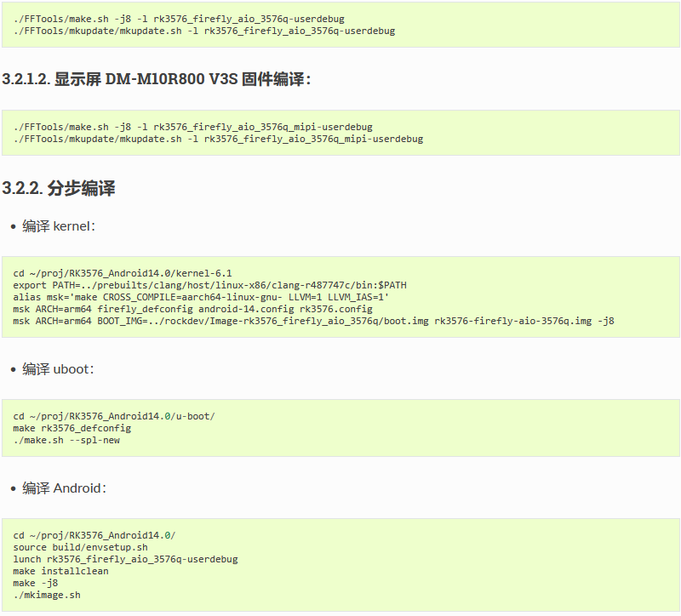681x616 pixels.
Task: Click line './FFTools/make.sh -j8 -l rk3576_firefly_aio_3576q-userdebug'
Action: [179, 19]
